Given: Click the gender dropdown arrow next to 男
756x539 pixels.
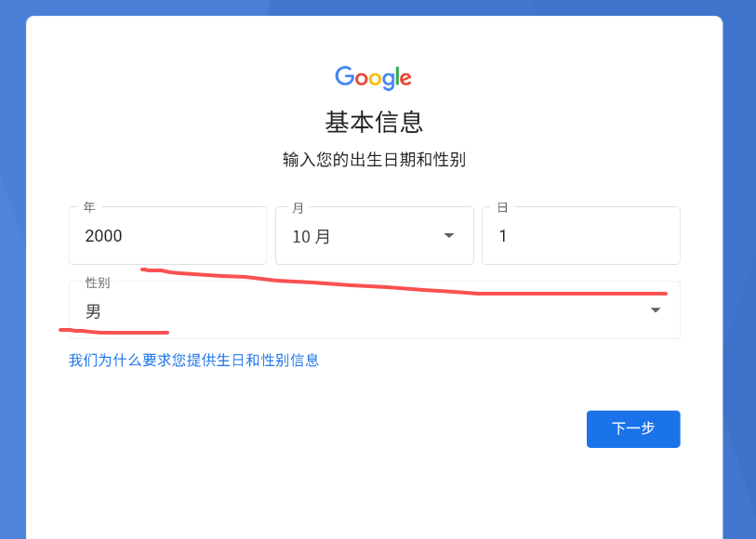Looking at the screenshot, I should [x=655, y=309].
